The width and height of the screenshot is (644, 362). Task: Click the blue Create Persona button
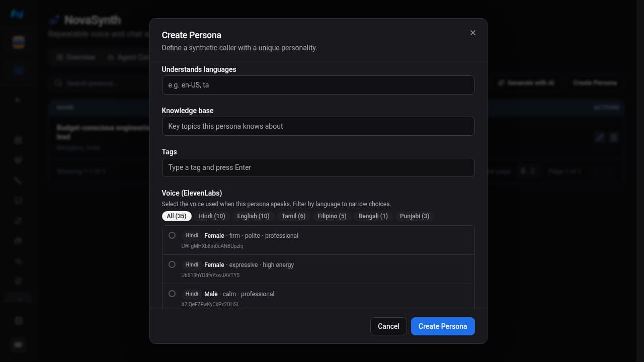(443, 326)
